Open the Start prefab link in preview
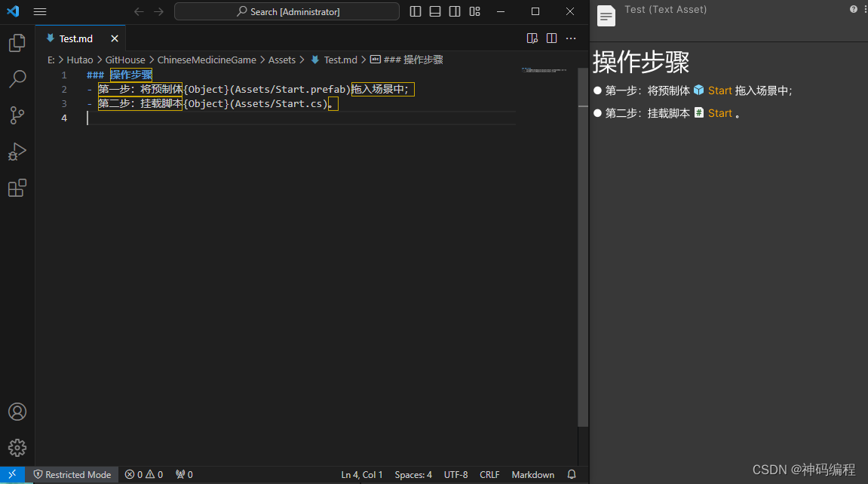The image size is (868, 484). (719, 90)
